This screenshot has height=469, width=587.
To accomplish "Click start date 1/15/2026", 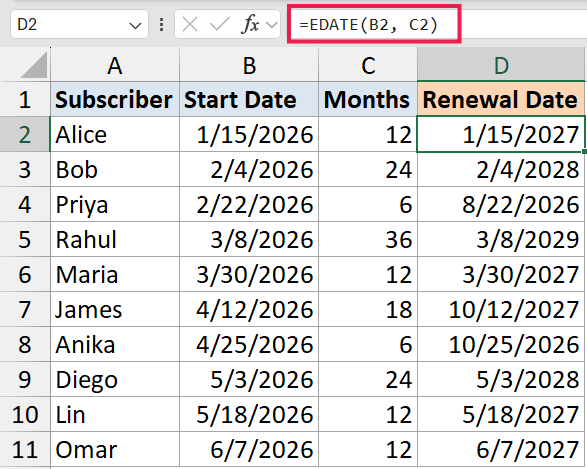I will pos(249,134).
